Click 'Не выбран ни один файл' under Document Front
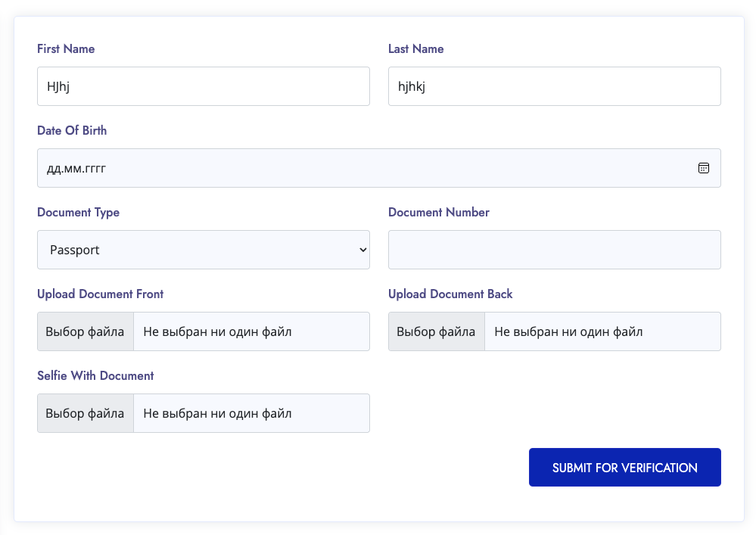756x535 pixels. click(217, 331)
